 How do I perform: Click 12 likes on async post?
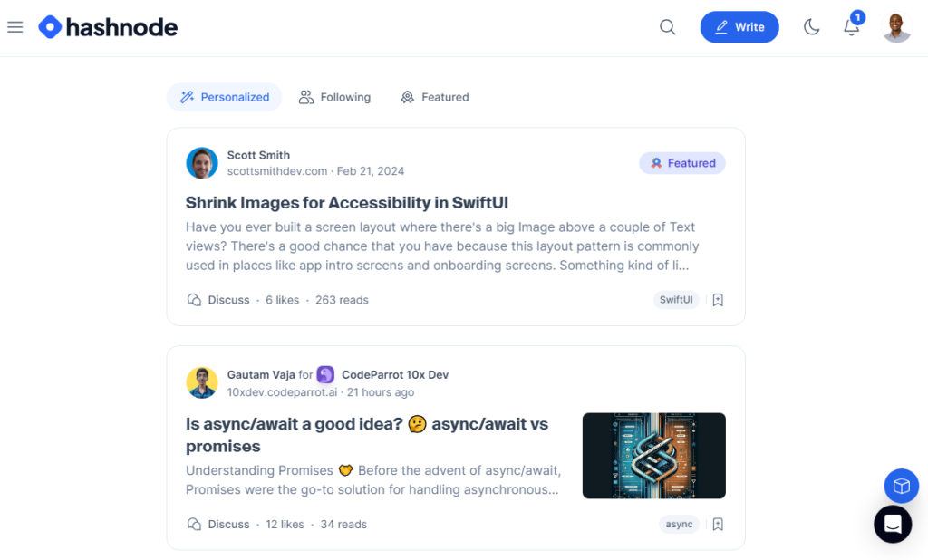285,525
